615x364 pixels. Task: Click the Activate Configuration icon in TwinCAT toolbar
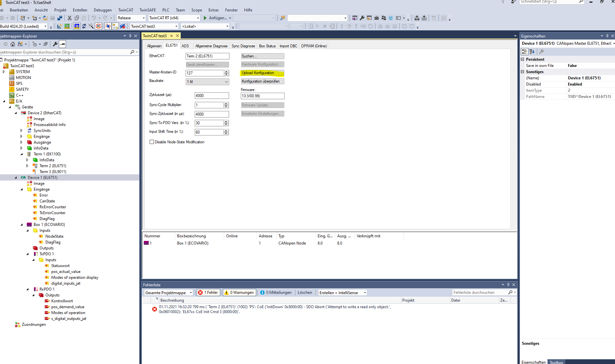pyautogui.click(x=59, y=26)
